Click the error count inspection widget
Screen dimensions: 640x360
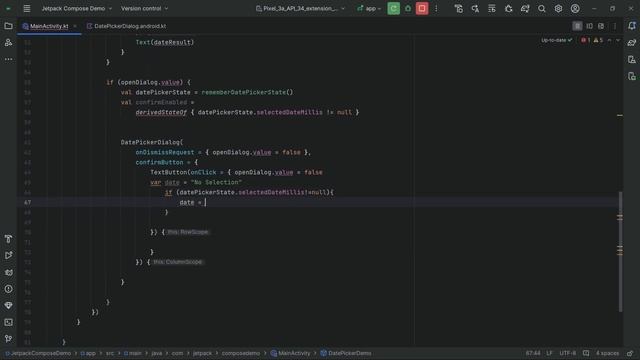pos(586,40)
